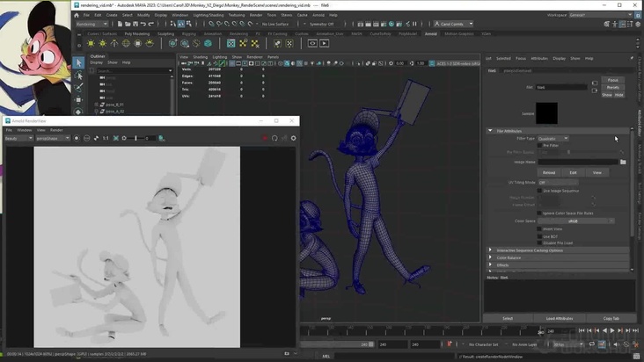Click the crop region icon in RenderView
644x362 pixels.
(116, 138)
